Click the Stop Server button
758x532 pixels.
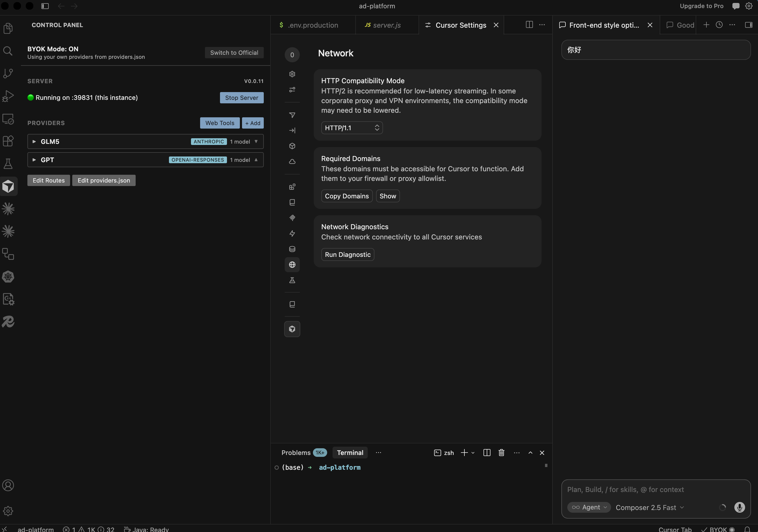tap(242, 98)
